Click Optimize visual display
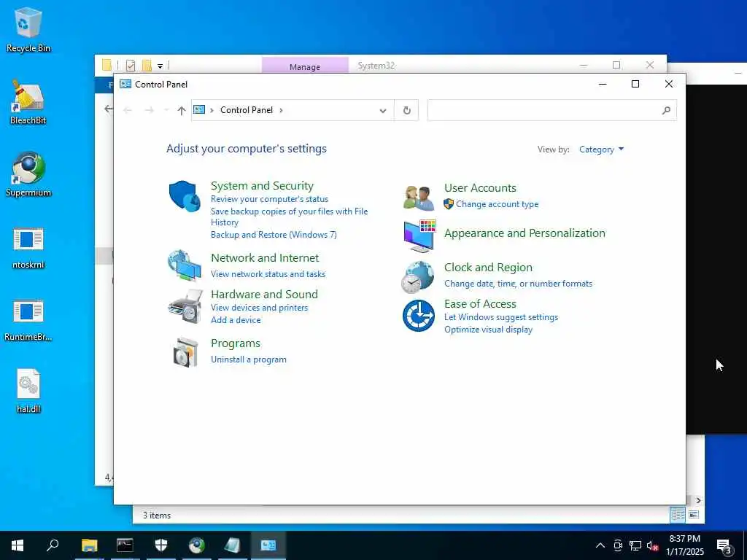The width and height of the screenshot is (747, 560). pos(488,330)
